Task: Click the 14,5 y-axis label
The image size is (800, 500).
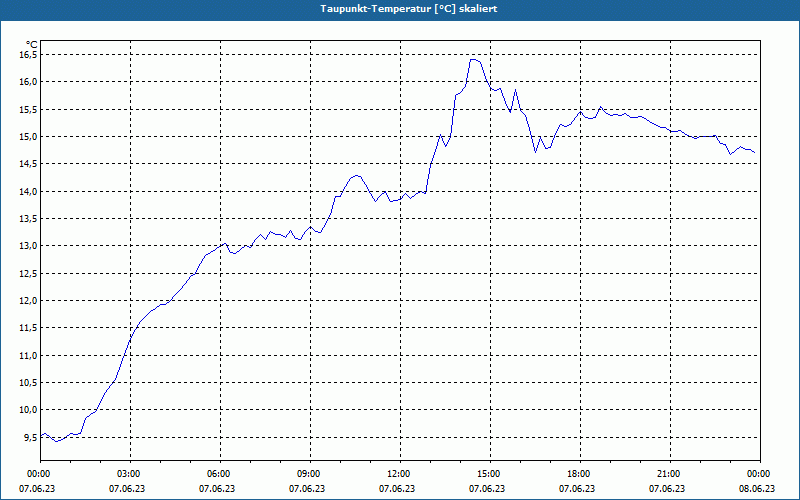Action: click(29, 164)
